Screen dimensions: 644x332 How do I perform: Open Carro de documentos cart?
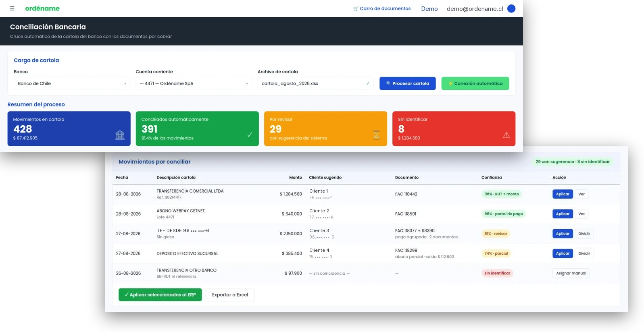coord(382,8)
